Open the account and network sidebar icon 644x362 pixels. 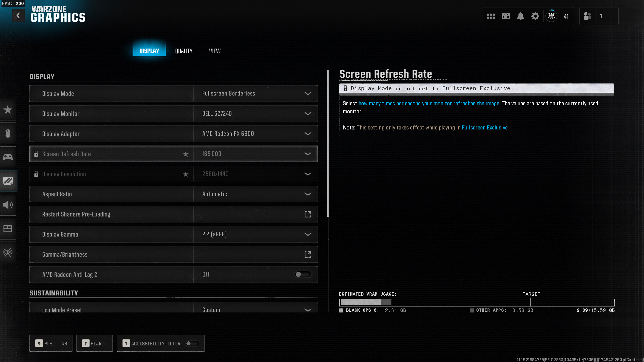pos(8,252)
